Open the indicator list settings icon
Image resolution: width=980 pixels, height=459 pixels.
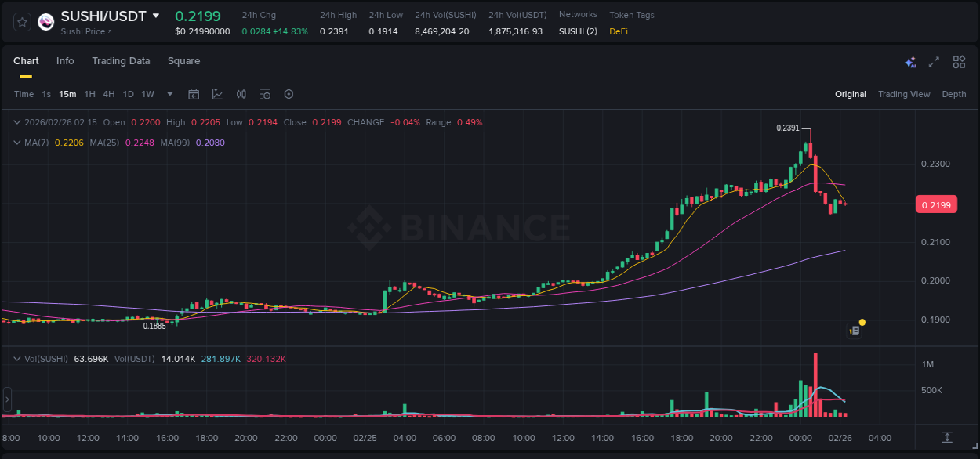[x=265, y=94]
